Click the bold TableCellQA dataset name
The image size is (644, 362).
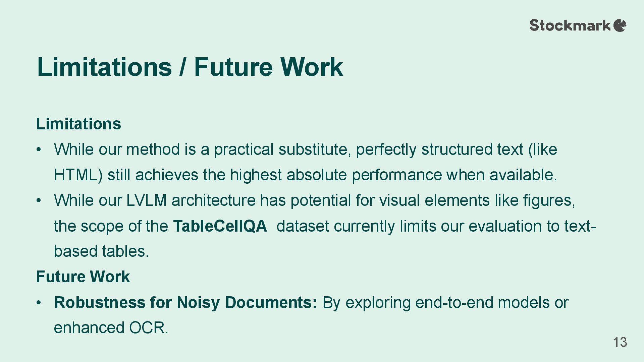[x=220, y=226]
